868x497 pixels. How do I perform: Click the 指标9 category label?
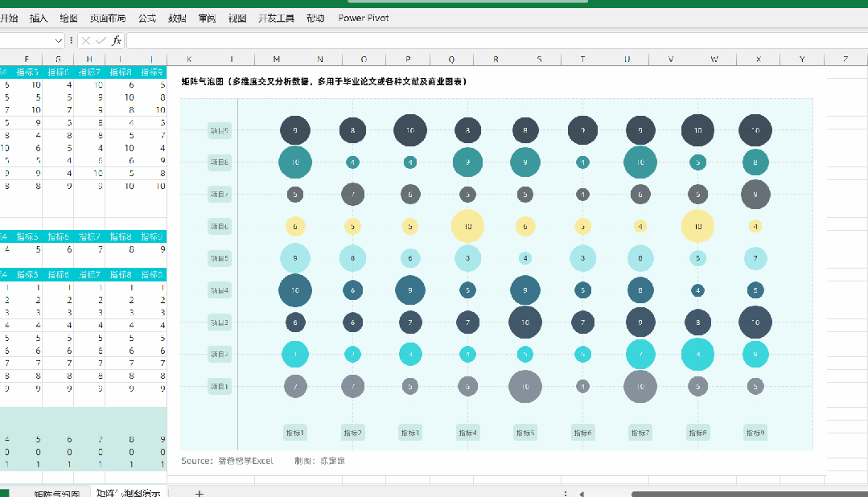tap(755, 433)
